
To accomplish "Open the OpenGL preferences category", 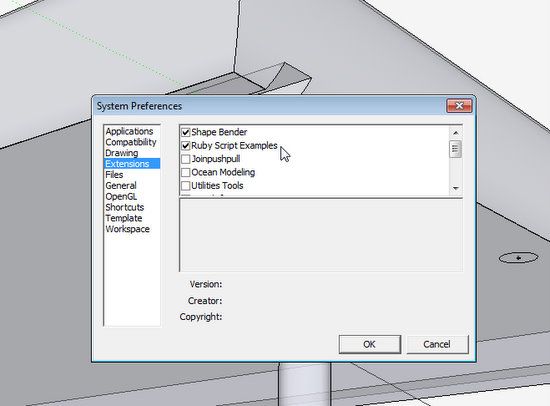I will click(121, 197).
